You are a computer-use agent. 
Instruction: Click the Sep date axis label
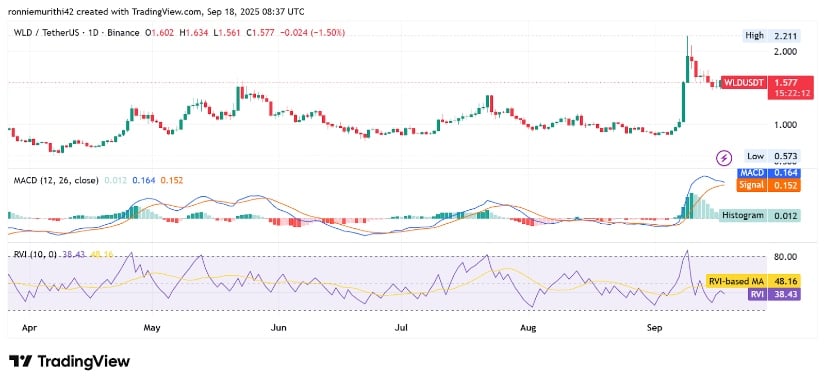point(655,328)
